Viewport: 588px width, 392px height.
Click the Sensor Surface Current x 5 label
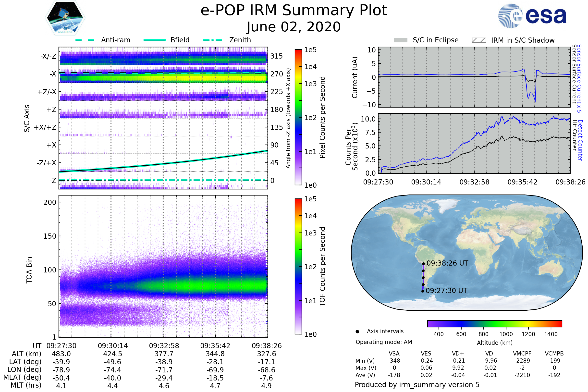point(579,78)
